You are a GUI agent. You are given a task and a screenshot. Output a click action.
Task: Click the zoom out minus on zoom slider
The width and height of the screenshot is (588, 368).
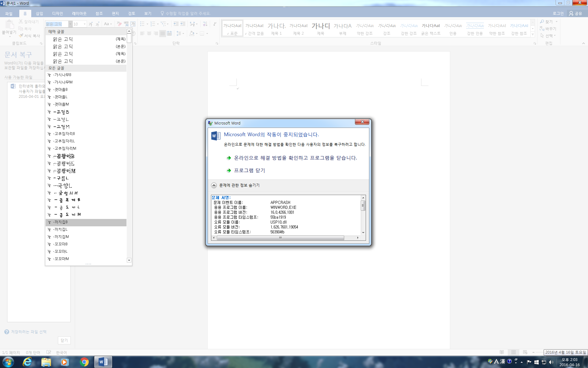(533, 352)
